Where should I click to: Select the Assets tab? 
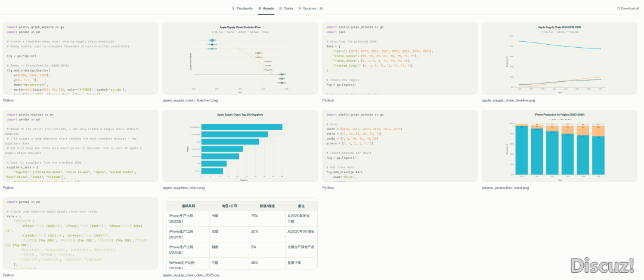pyautogui.click(x=266, y=8)
